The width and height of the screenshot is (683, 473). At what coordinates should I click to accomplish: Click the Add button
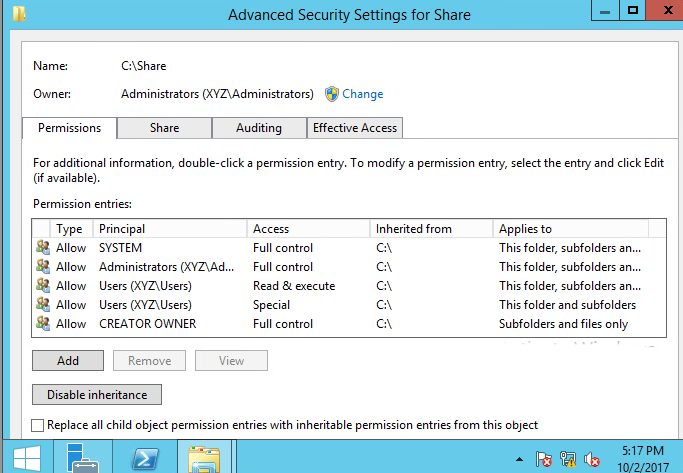68,361
